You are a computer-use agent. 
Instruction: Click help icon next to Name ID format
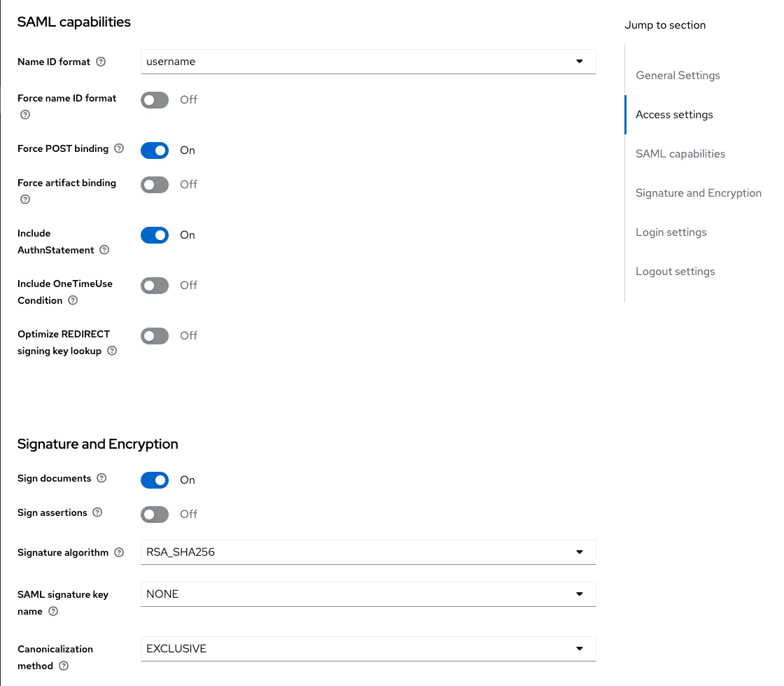[x=101, y=62]
